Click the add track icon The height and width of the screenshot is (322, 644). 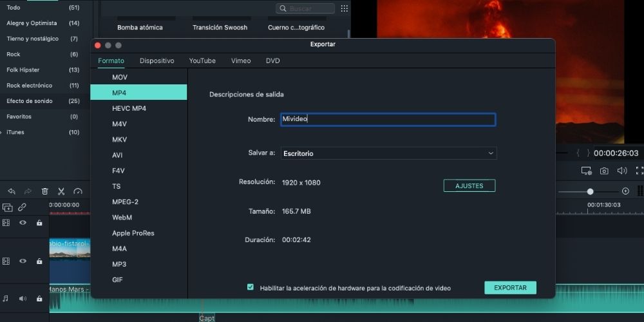click(x=7, y=207)
